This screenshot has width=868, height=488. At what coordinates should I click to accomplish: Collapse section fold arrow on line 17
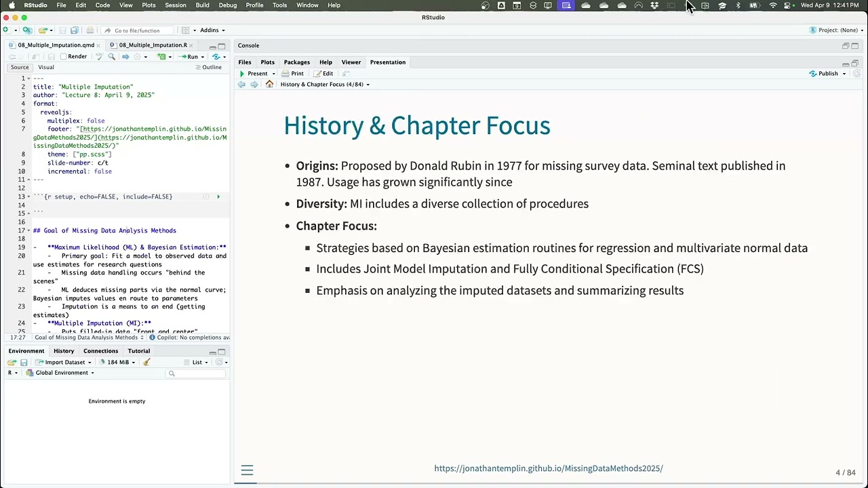(29, 231)
